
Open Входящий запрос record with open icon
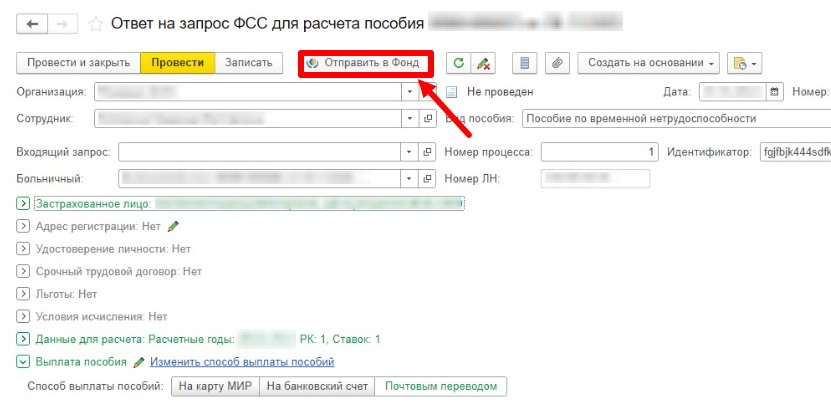coord(428,152)
